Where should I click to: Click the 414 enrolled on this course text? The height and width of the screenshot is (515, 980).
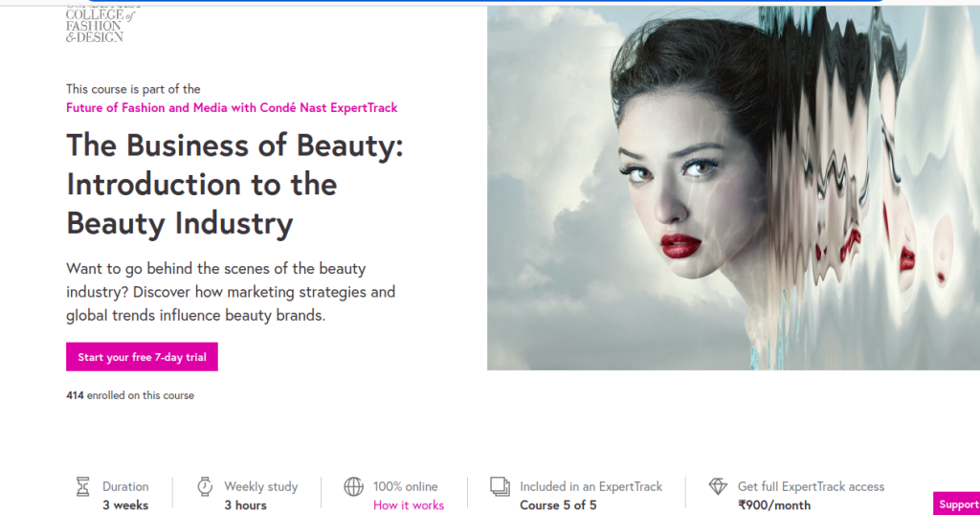(130, 395)
